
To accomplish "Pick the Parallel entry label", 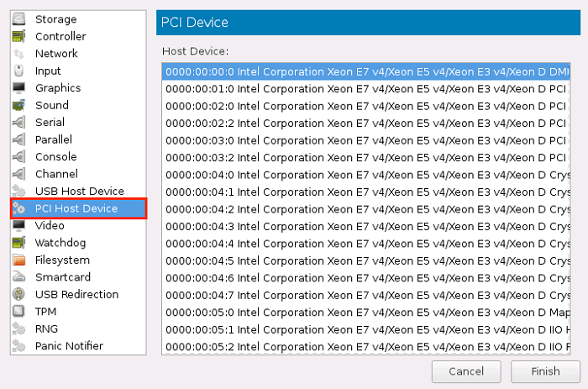I will coord(53,139).
